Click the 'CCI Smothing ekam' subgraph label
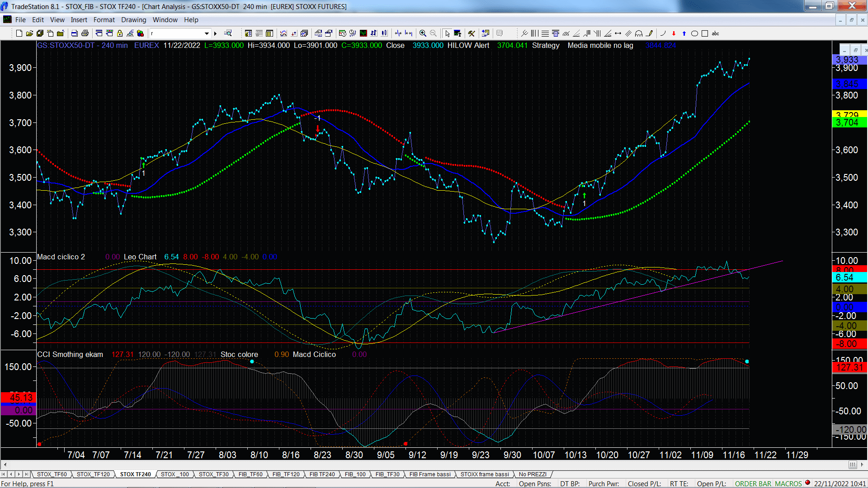Image resolution: width=868 pixels, height=488 pixels. coord(70,354)
